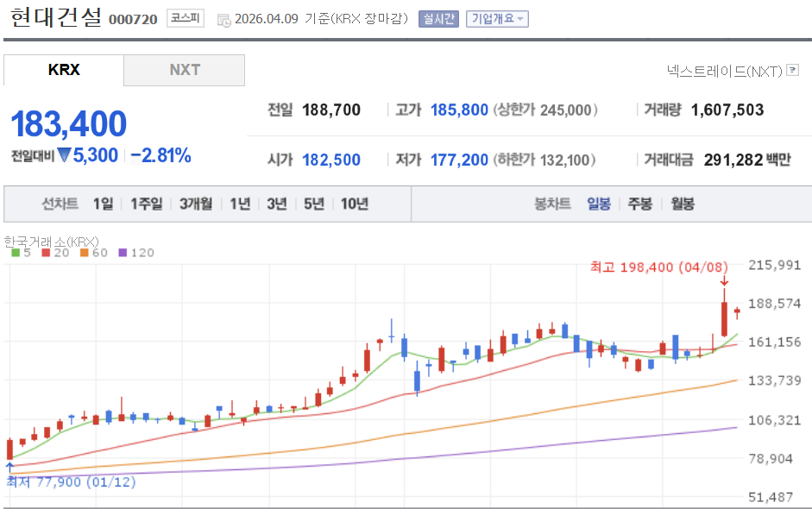Select the green 5-day moving average swatch
The width and height of the screenshot is (812, 509).
pyautogui.click(x=16, y=253)
